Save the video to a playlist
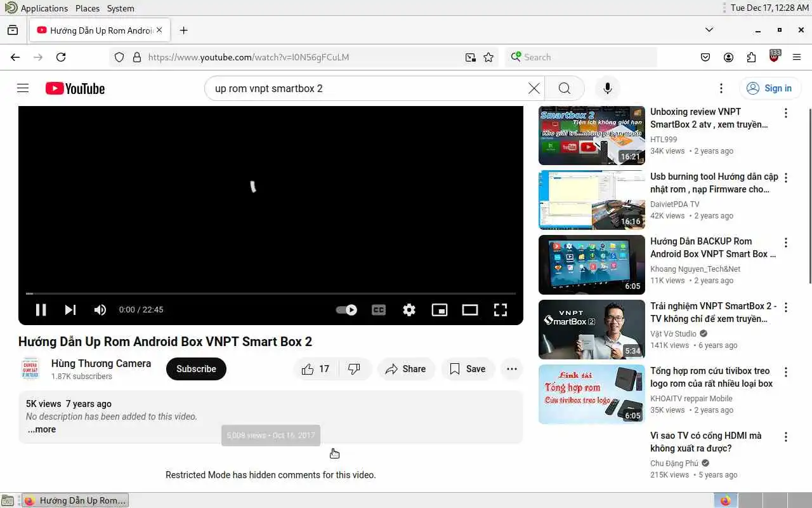 [468, 369]
